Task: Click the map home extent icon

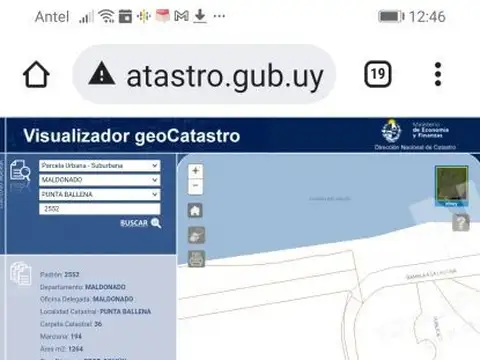Action: (x=195, y=211)
